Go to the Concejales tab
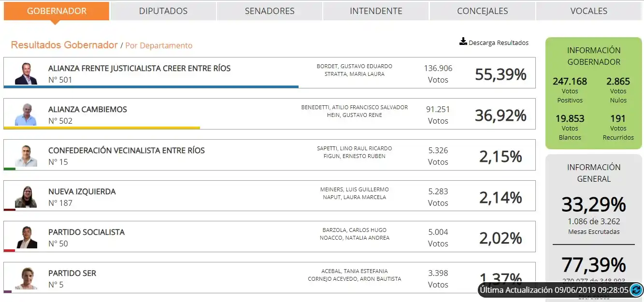This screenshot has width=644, height=302. pyautogui.click(x=482, y=11)
